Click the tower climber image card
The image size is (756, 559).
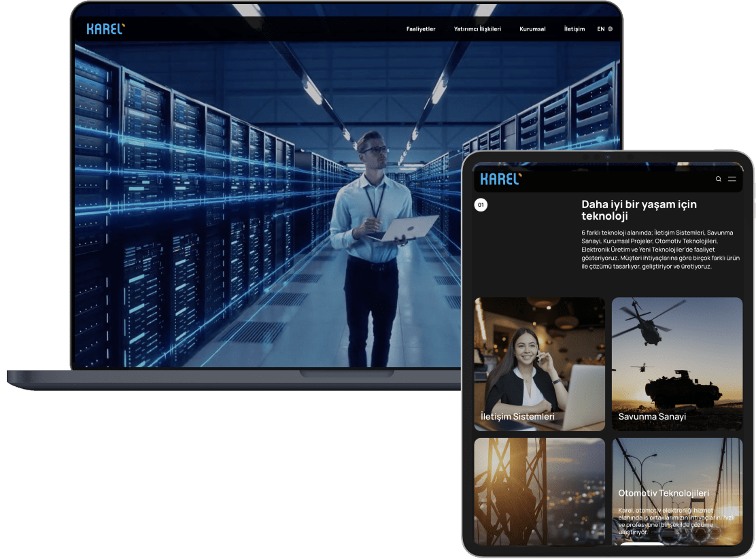539,490
